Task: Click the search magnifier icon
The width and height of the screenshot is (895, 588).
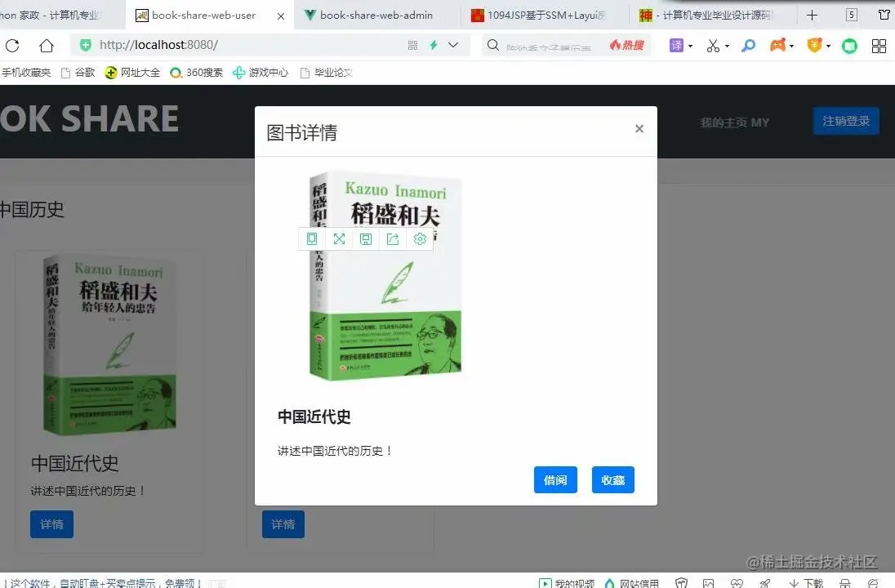Action: [493, 45]
